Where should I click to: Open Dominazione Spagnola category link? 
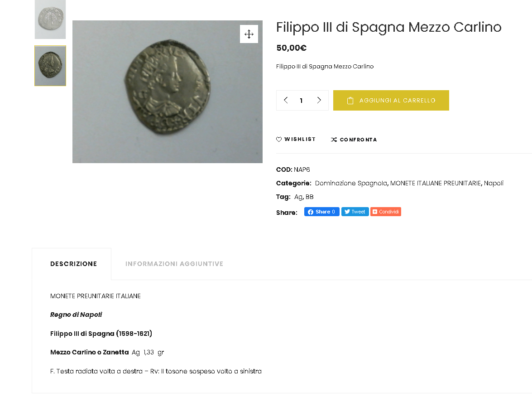pyautogui.click(x=351, y=184)
